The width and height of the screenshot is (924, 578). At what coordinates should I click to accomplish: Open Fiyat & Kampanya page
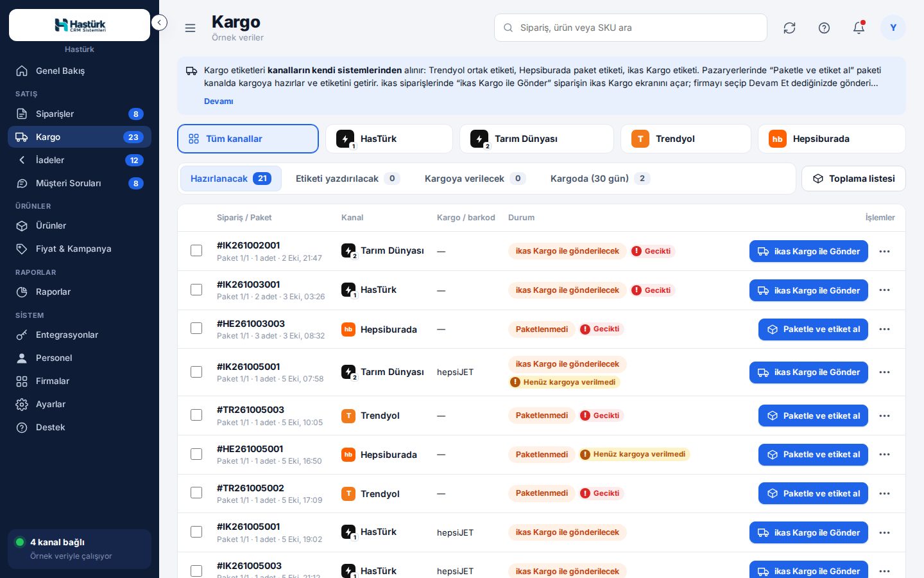click(x=80, y=249)
